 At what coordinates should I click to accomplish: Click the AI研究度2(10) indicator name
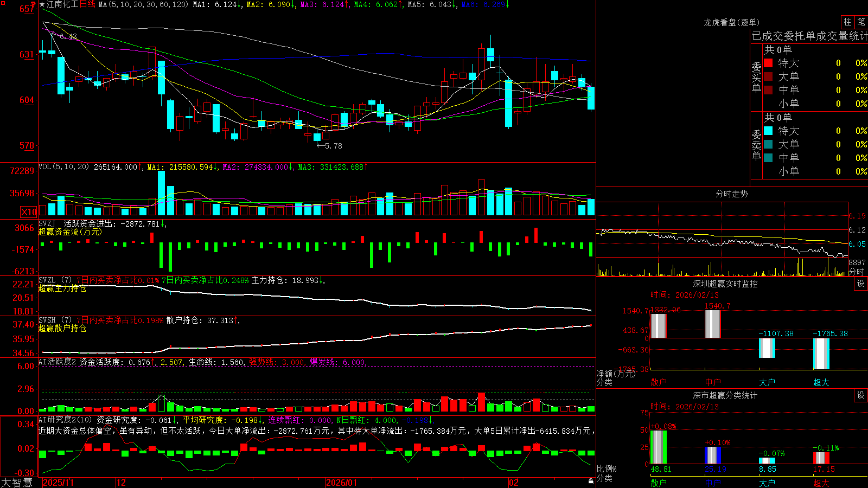(x=65, y=420)
